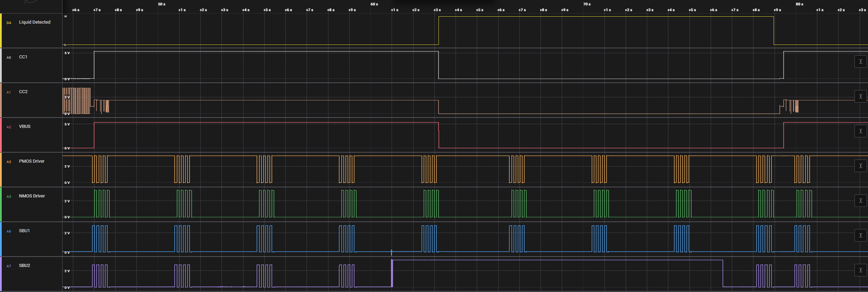Click the NMOS Driver vertical autoscale icon

coord(860,201)
